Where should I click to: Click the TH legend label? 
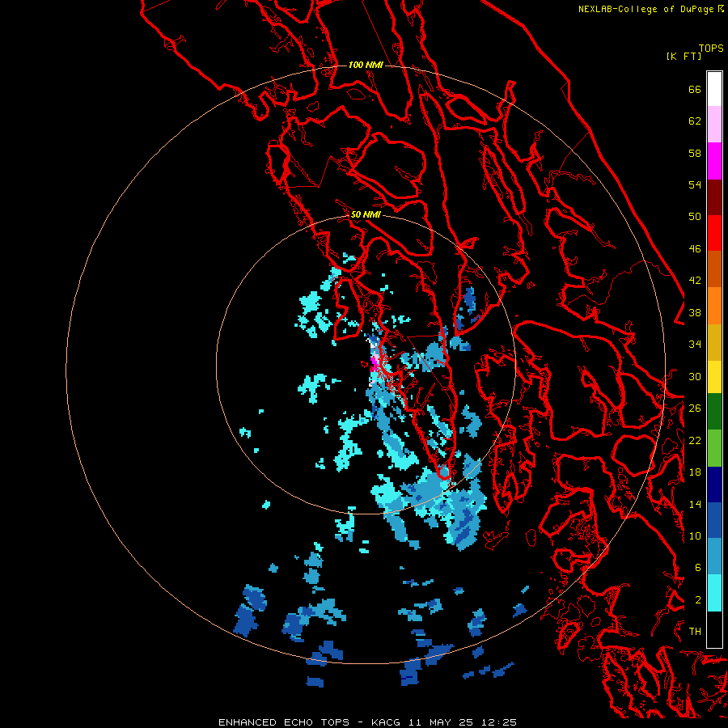tap(695, 632)
